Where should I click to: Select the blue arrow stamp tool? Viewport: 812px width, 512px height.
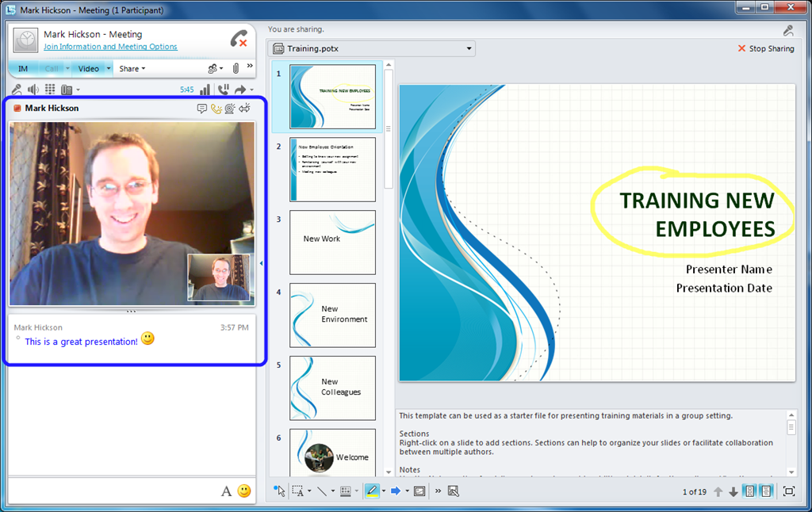click(x=396, y=491)
